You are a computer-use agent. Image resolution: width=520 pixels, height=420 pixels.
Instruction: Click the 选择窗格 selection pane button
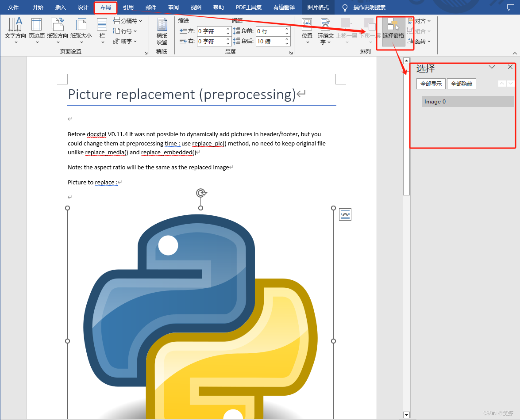point(393,31)
